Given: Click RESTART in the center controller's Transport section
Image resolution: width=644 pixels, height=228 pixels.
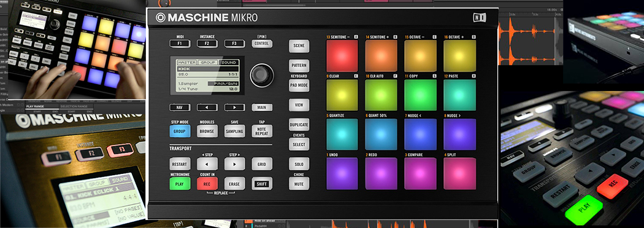Looking at the screenshot, I should point(180,164).
